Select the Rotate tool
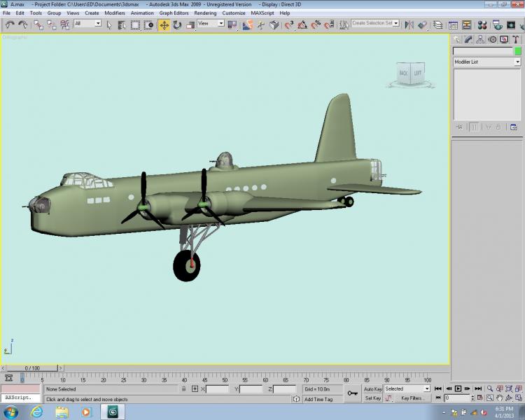The height and width of the screenshot is (420, 525). click(x=177, y=25)
